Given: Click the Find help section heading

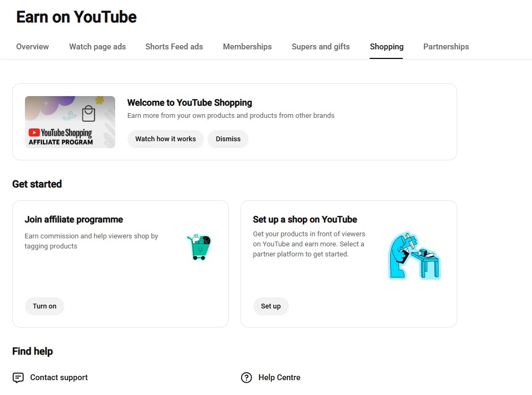Looking at the screenshot, I should 32,351.
